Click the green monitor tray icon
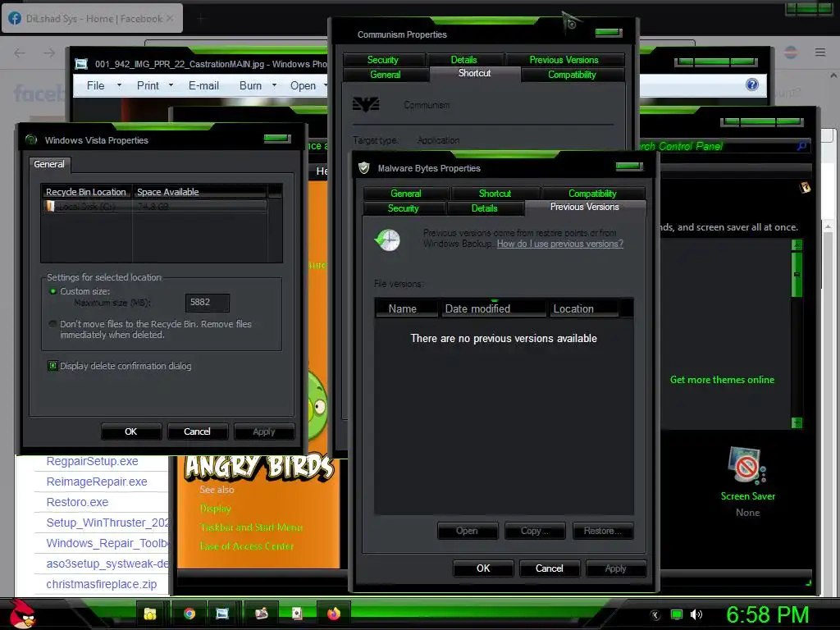840x630 pixels. [677, 614]
